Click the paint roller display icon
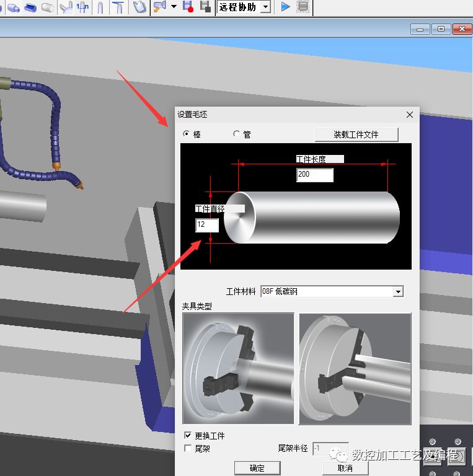473x476 pixels. [x=159, y=7]
